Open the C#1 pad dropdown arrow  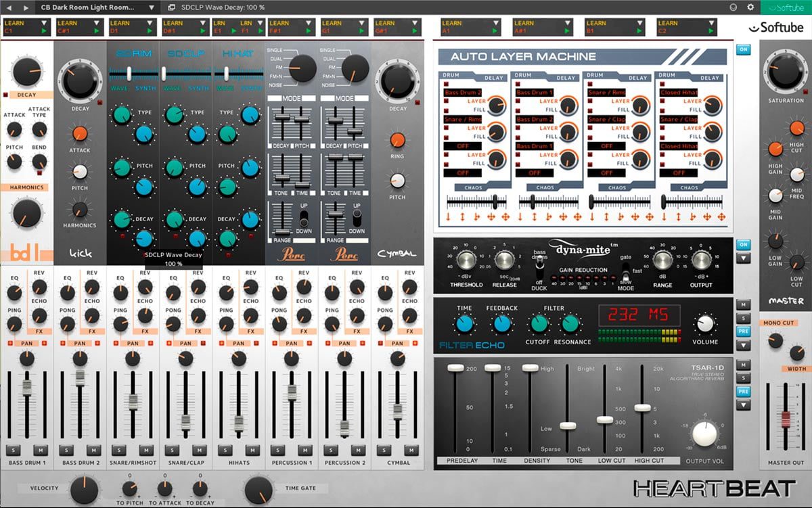[97, 23]
